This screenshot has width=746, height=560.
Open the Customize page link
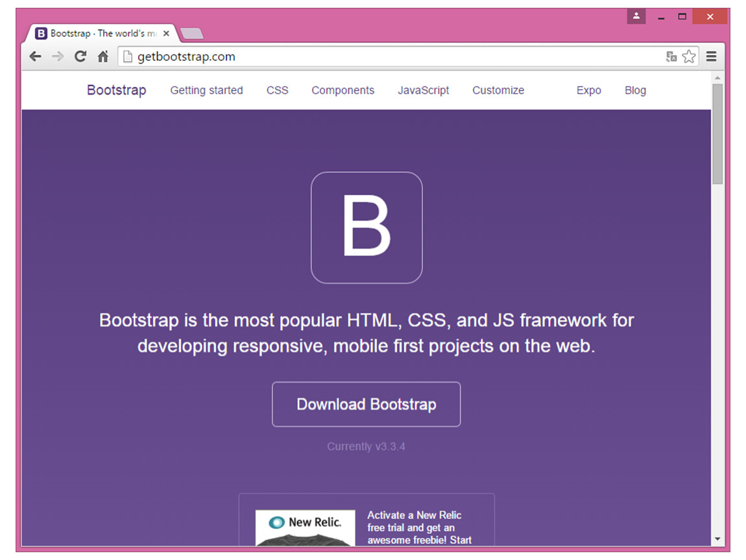pyautogui.click(x=498, y=91)
